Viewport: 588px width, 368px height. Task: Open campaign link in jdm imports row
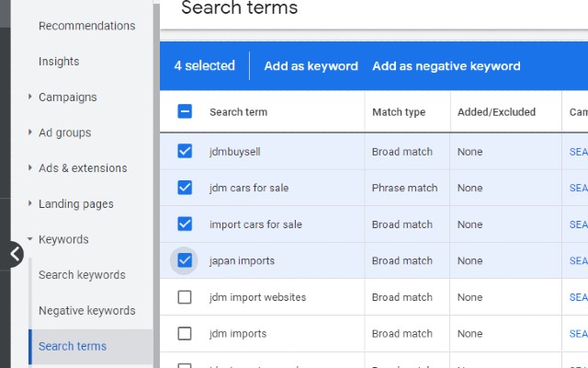pos(579,333)
